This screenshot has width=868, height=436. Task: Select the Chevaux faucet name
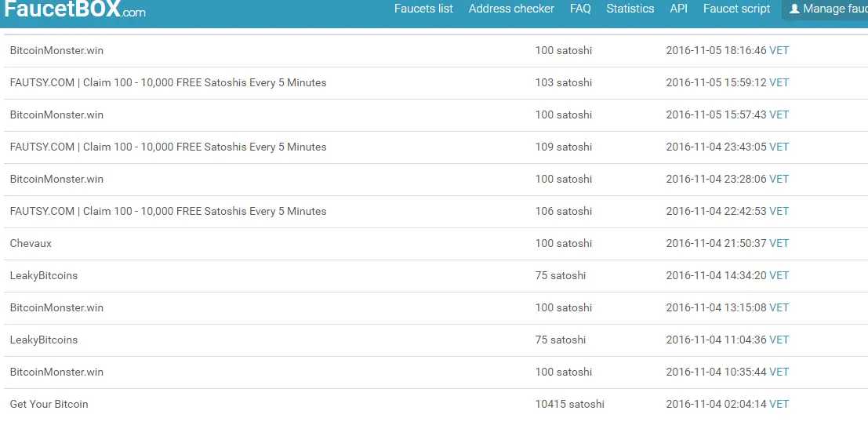31,243
